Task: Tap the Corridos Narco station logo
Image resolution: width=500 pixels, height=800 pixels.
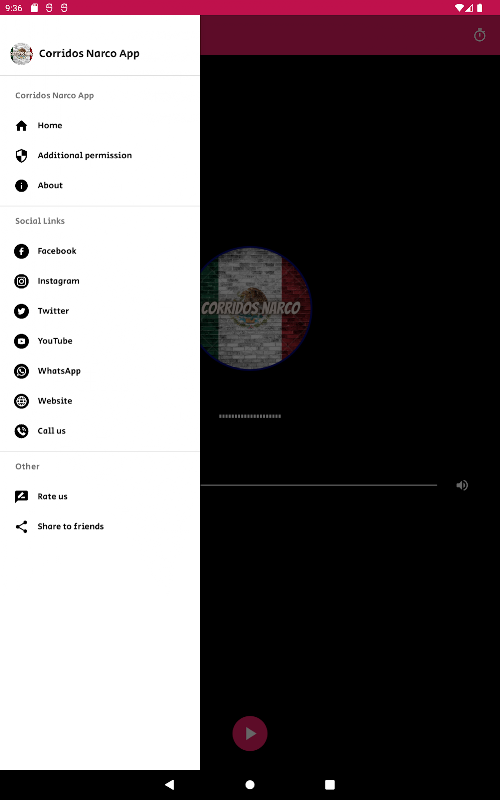Action: [x=255, y=308]
